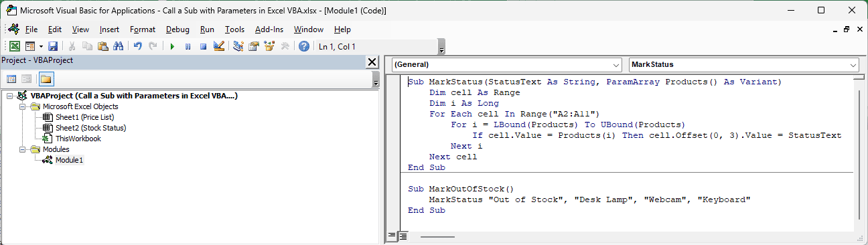Open the Properties Window icon

(254, 46)
